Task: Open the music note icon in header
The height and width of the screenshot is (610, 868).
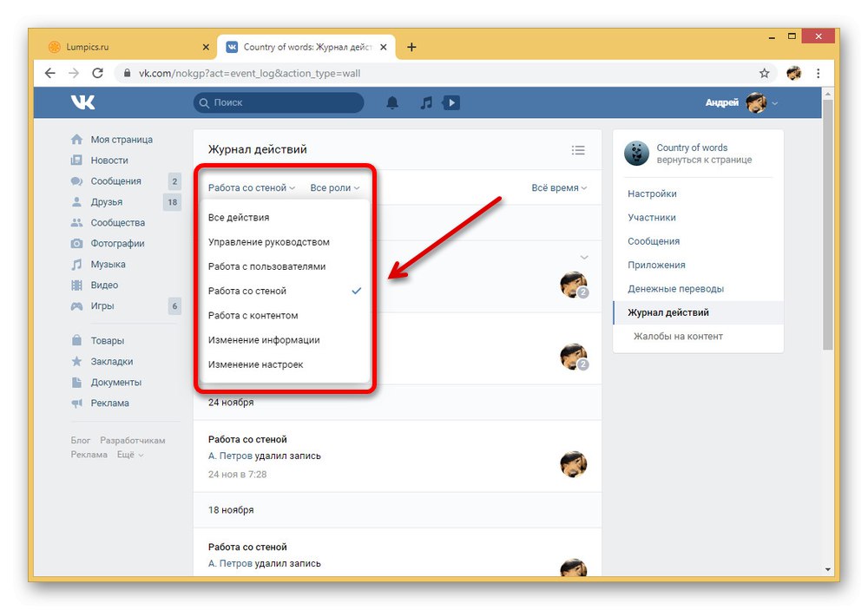Action: [x=425, y=102]
